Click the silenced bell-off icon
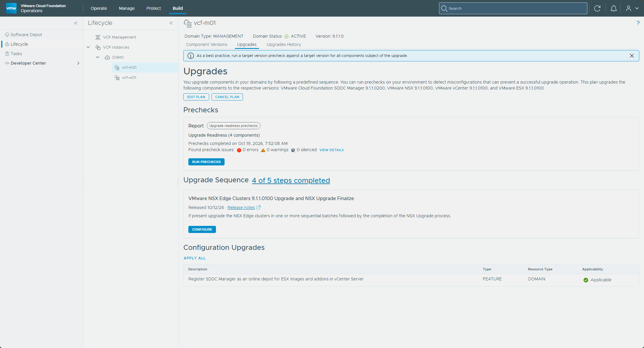 click(x=293, y=150)
